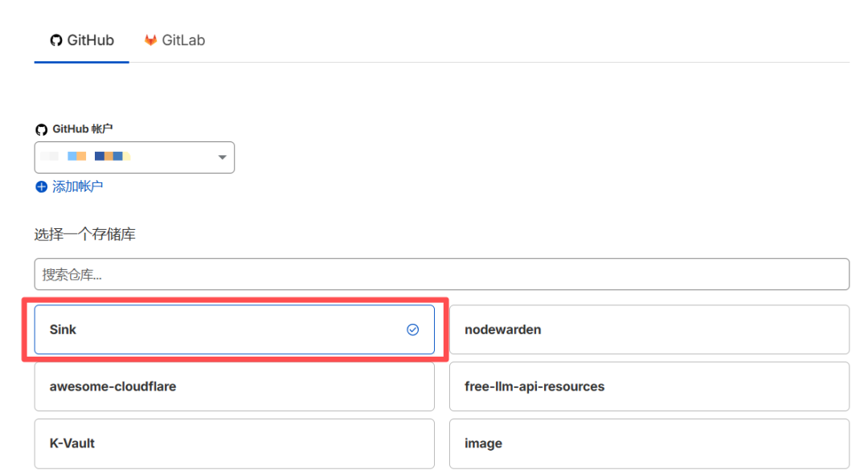Select the image repository

click(649, 443)
